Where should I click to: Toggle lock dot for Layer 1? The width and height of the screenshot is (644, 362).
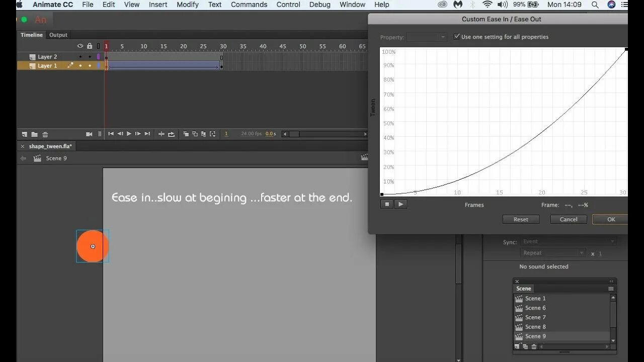90,66
